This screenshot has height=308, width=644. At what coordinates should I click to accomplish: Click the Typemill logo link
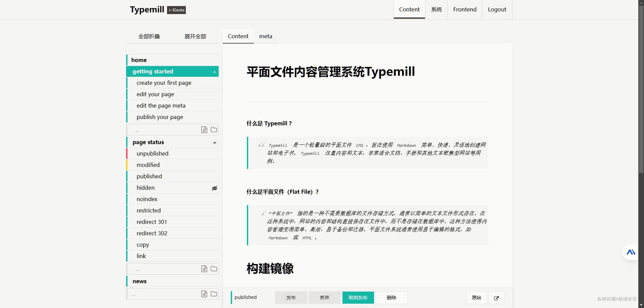(x=147, y=9)
